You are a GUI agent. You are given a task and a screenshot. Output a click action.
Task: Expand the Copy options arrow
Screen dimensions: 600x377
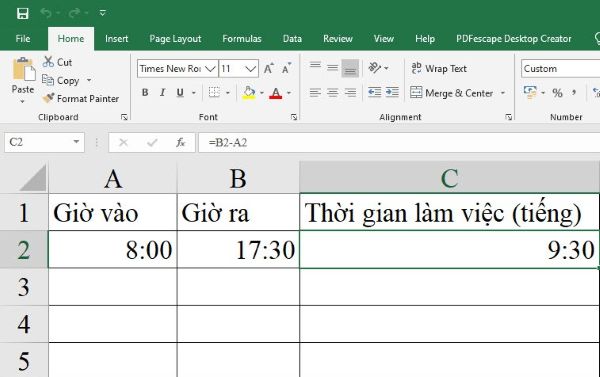pos(89,80)
